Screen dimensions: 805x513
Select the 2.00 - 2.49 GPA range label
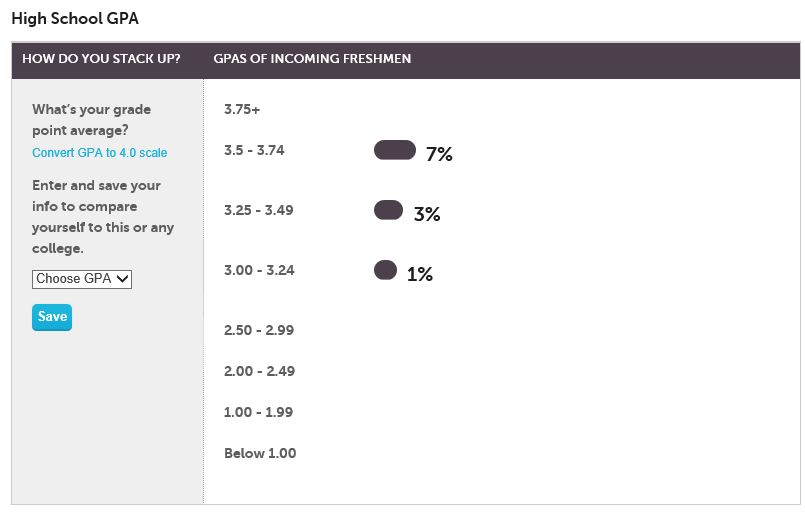(259, 371)
